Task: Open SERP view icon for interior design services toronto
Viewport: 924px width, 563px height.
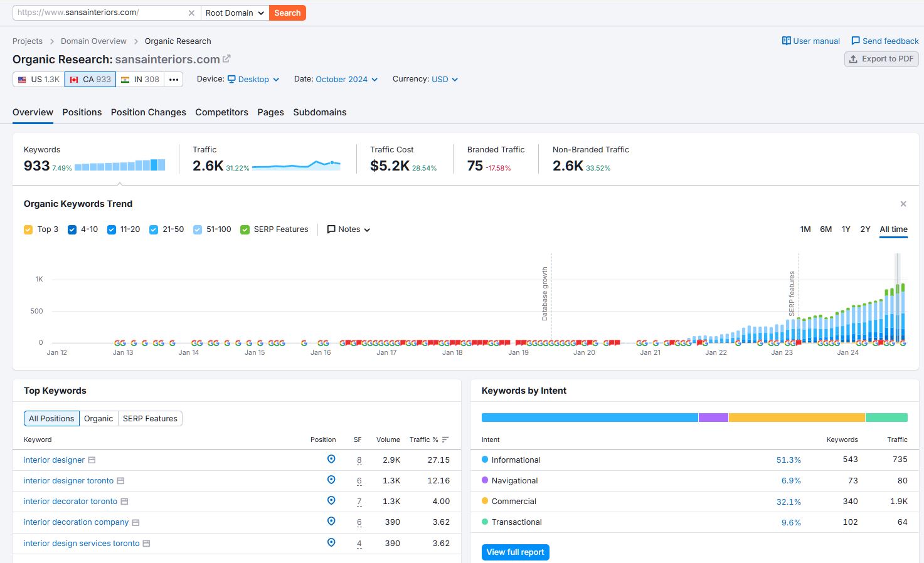Action: click(x=146, y=544)
